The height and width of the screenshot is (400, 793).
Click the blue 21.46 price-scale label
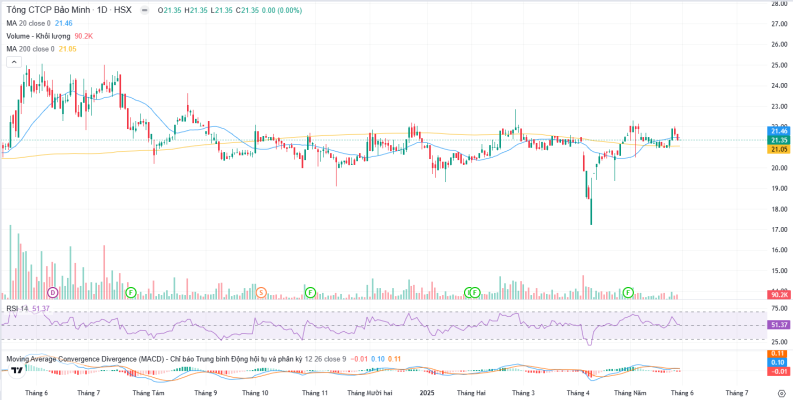click(779, 131)
